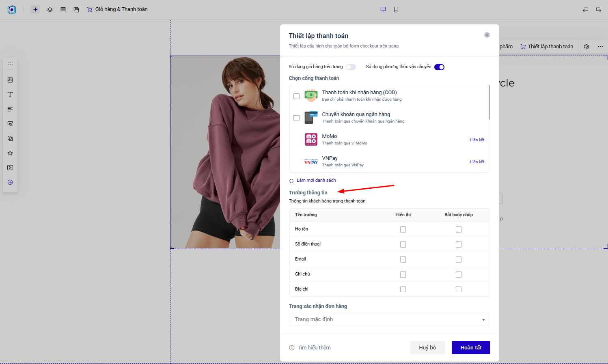
Task: Switch to desktop preview mode
Action: [383, 9]
